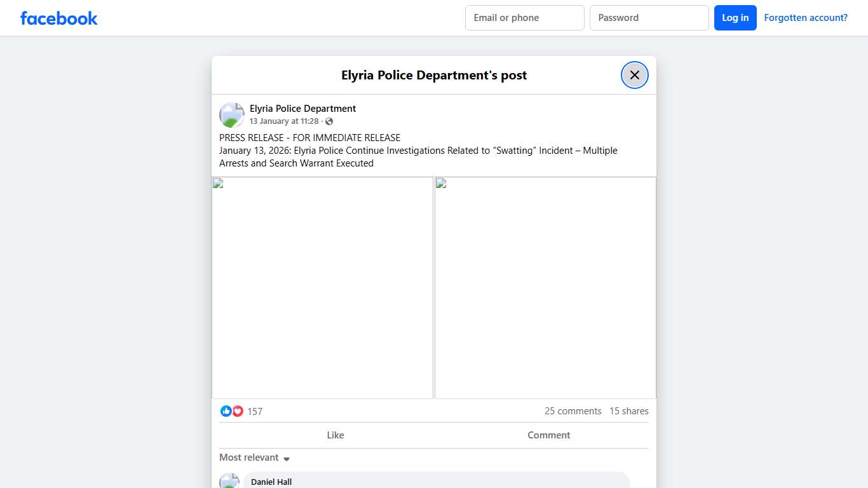Click the Like action icon below the post
The height and width of the screenshot is (488, 868).
click(x=336, y=435)
